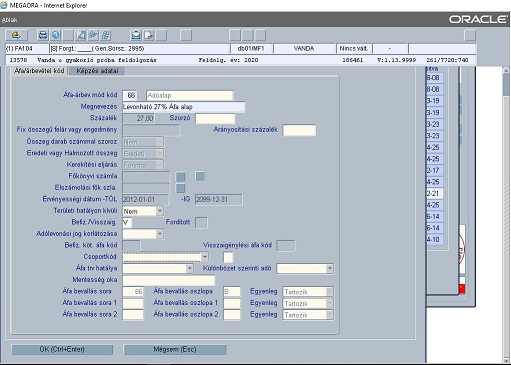511x365 pixels.
Task: Click the Főkönyvi számla input field
Action: (146, 176)
